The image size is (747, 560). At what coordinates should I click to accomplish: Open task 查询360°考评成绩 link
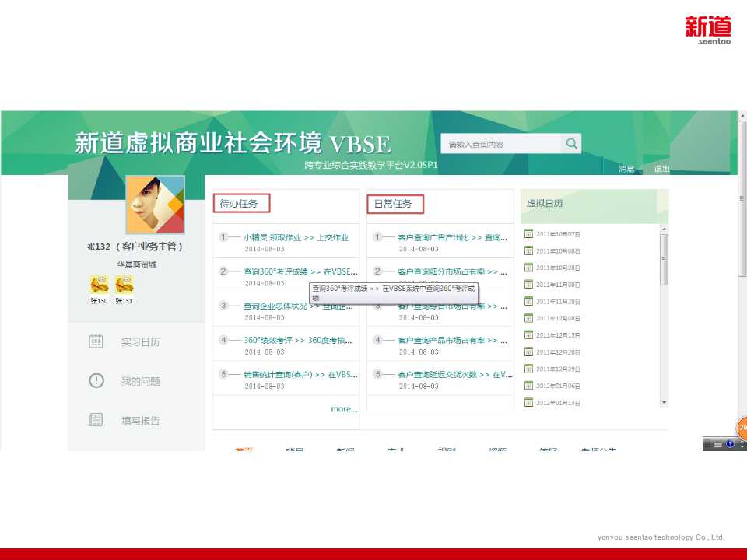coord(300,271)
